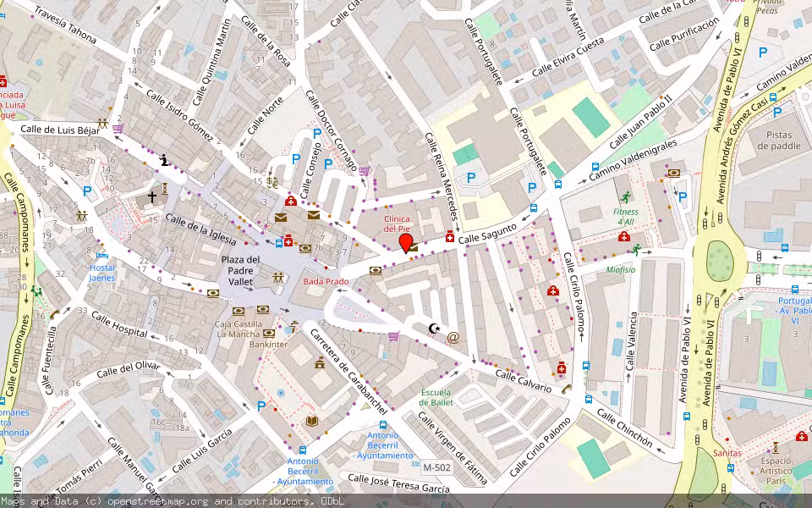Click the playground icon near Travesía Tahona
This screenshot has height=508, width=812.
tap(103, 121)
